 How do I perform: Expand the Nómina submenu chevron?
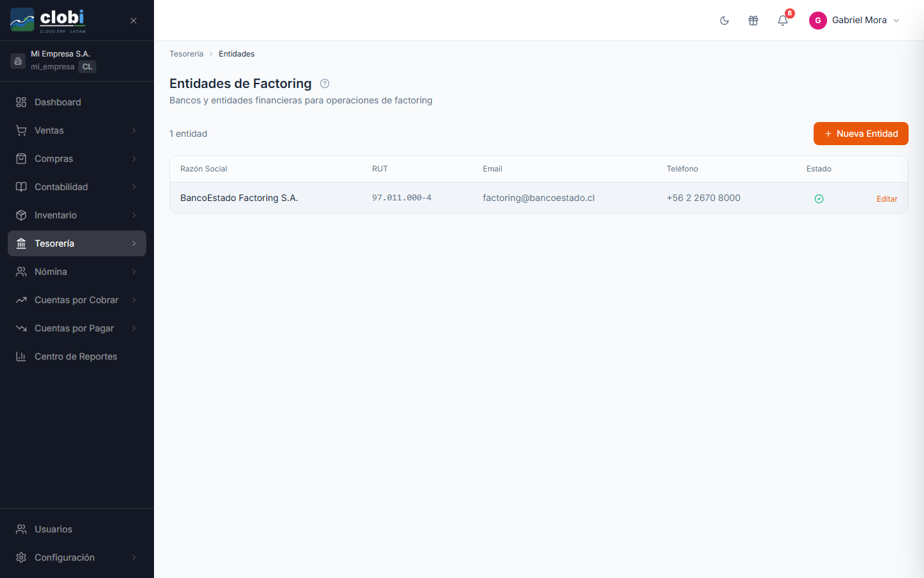click(x=134, y=272)
